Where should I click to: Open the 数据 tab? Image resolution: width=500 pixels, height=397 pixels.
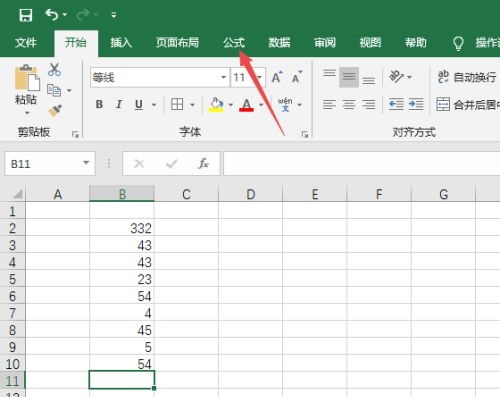click(x=279, y=43)
